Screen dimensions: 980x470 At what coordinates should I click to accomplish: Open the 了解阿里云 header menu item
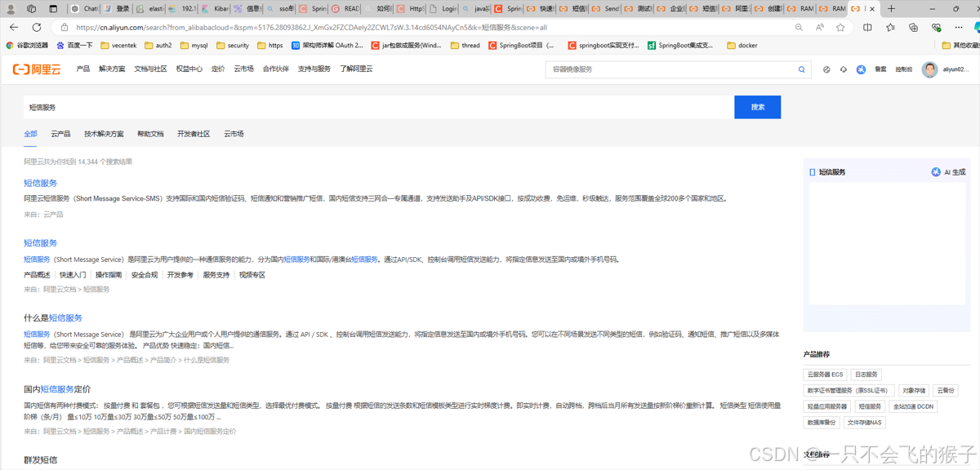[356, 69]
